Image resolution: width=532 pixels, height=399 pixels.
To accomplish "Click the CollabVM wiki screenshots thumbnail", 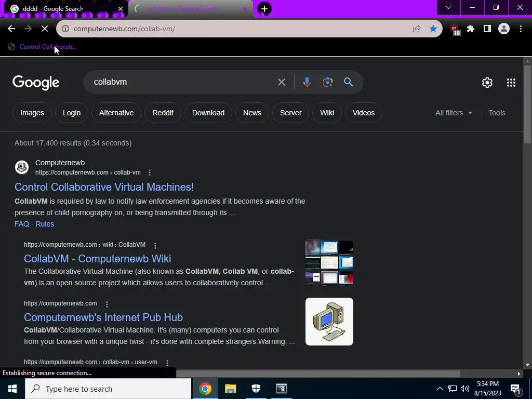I will pos(329,262).
